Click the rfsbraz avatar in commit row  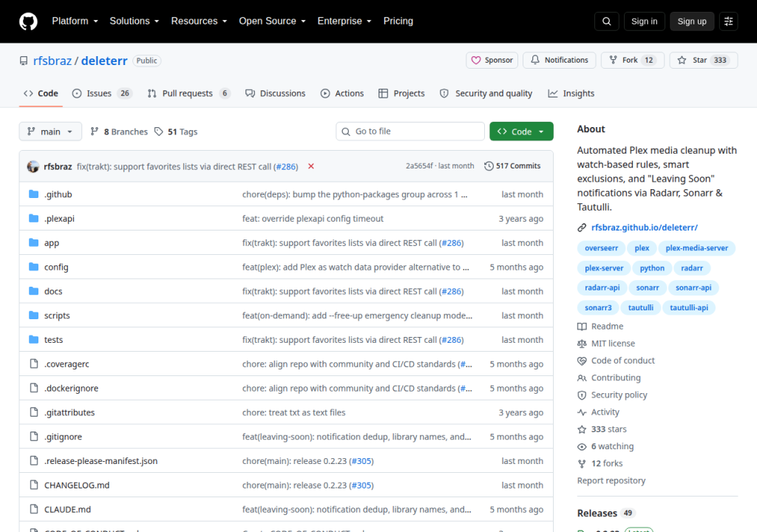point(33,166)
